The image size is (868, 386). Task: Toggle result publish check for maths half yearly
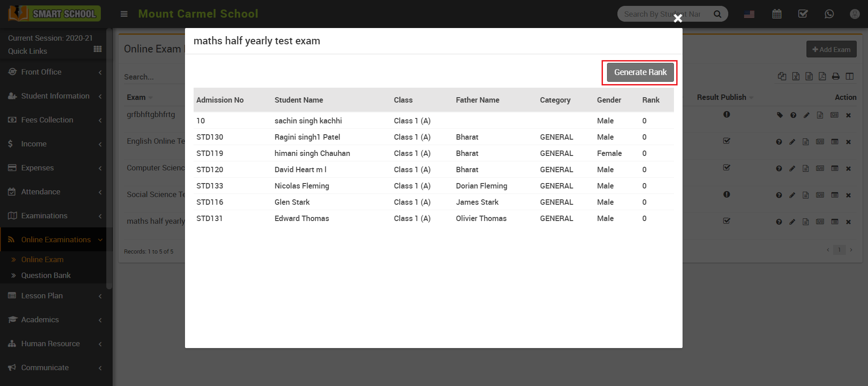(726, 221)
